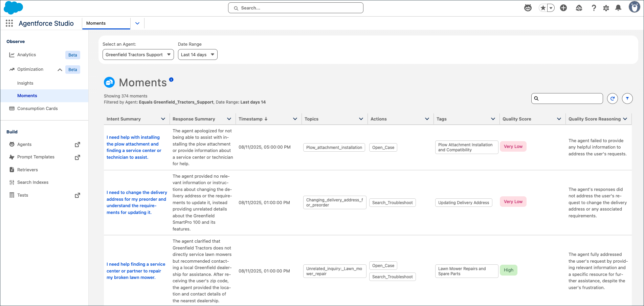Image resolution: width=644 pixels, height=306 pixels.
Task: Open Consumption Cards in the sidebar
Action: [x=38, y=109]
